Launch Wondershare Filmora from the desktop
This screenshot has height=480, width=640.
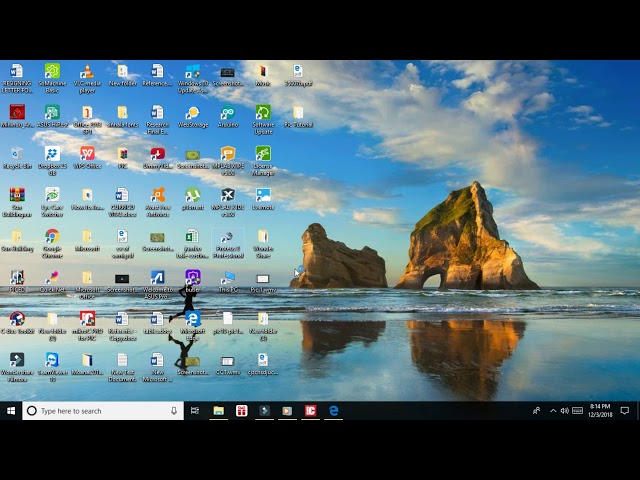click(17, 360)
